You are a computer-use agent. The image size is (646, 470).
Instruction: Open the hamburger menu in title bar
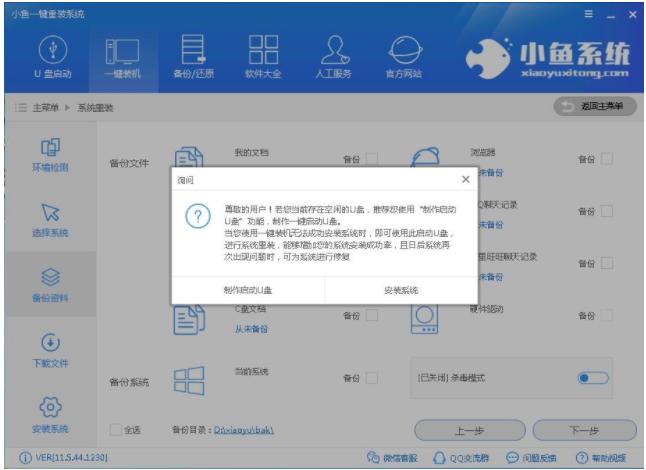[x=589, y=14]
